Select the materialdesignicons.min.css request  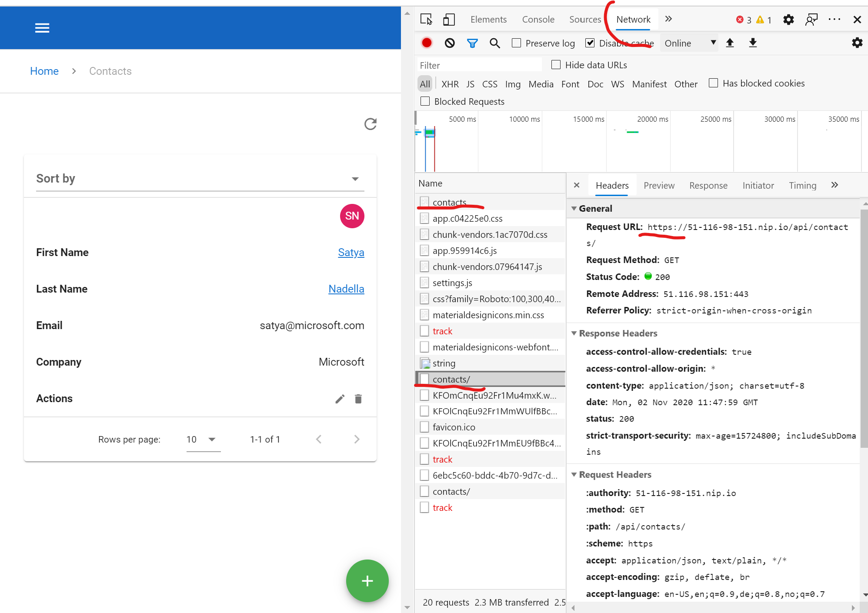490,315
